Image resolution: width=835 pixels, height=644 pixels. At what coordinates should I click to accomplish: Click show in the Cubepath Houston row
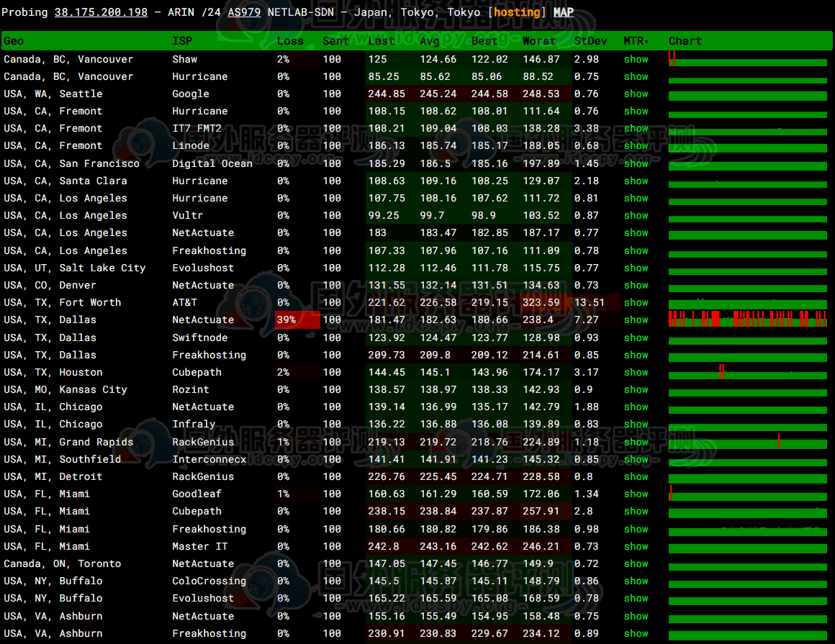[x=636, y=372]
